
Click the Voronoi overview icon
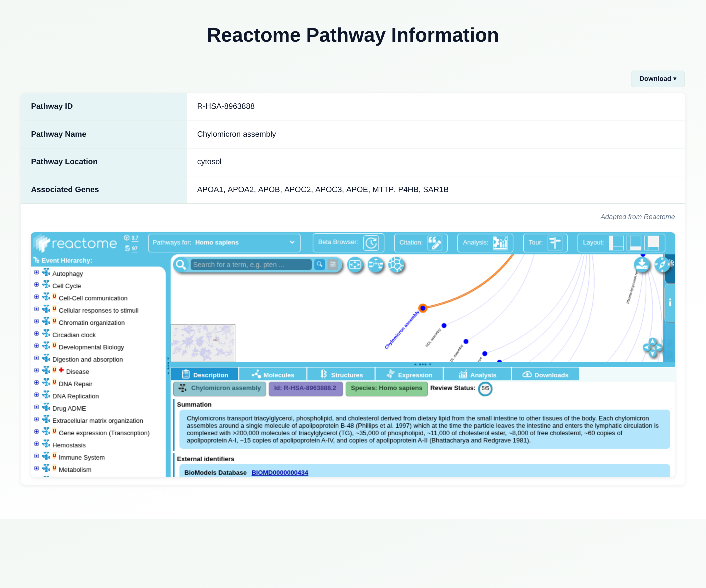tap(396, 265)
